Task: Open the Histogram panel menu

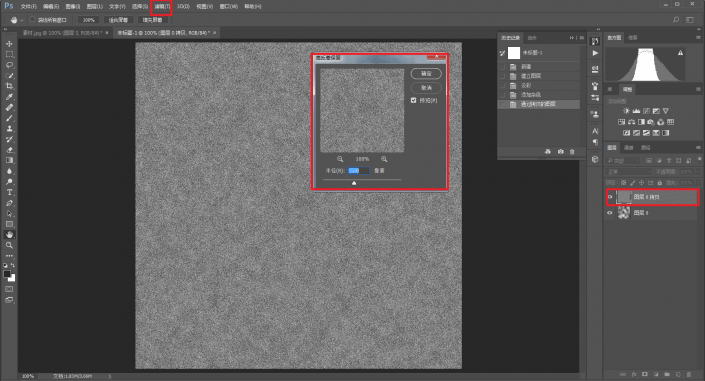Action: tap(698, 38)
